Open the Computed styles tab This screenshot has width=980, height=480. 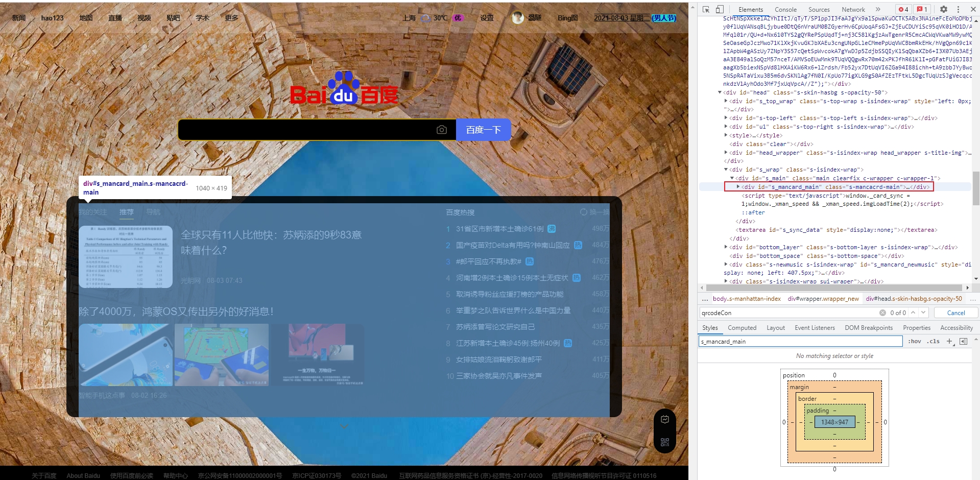tap(742, 328)
